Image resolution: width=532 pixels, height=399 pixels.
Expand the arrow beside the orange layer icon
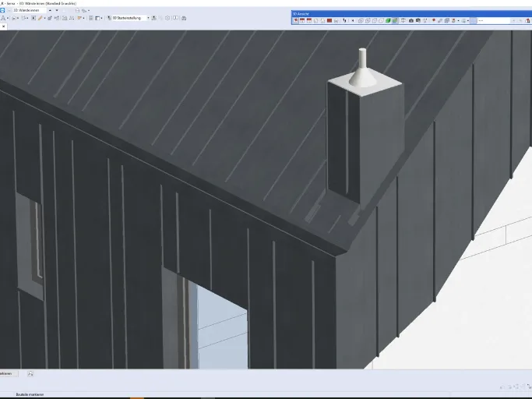click(84, 19)
